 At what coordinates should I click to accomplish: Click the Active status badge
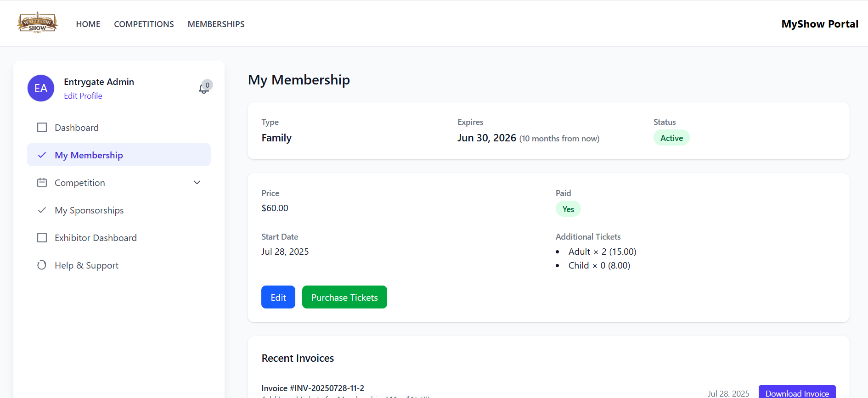pyautogui.click(x=671, y=138)
